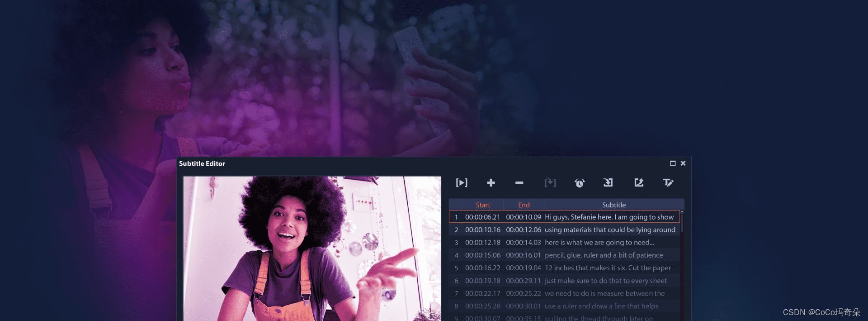
Task: Open text options with T pen icon
Action: pyautogui.click(x=668, y=182)
